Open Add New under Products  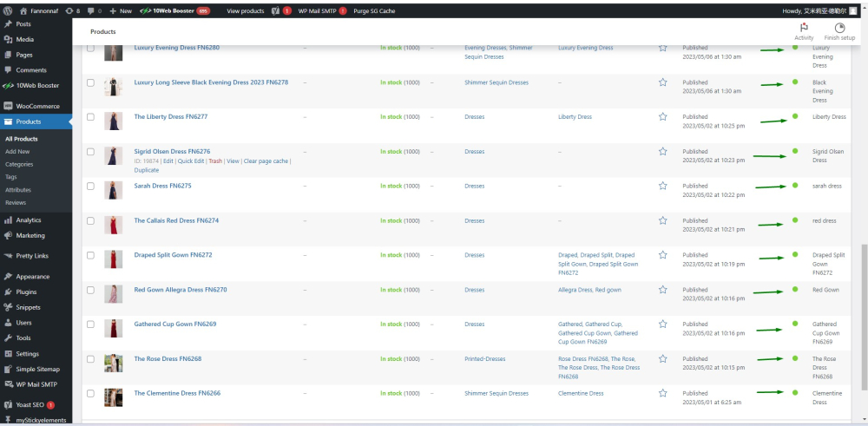coord(17,151)
